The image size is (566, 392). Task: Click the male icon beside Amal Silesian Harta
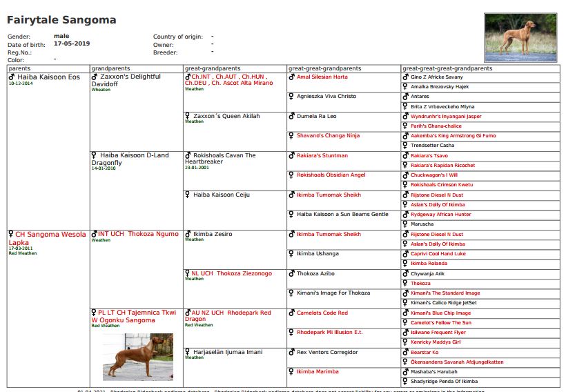point(292,77)
